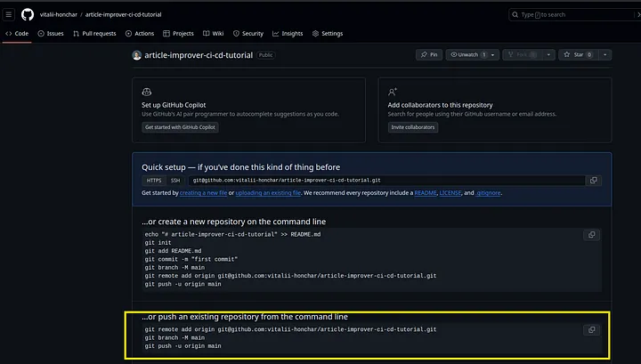Viewport: 641px width, 364px height.
Task: Click the owner avatar beside repository name
Action: [136, 55]
